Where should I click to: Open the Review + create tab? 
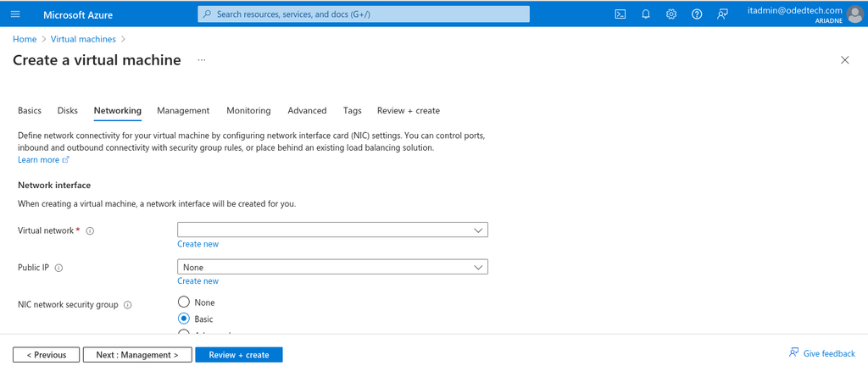coord(409,111)
